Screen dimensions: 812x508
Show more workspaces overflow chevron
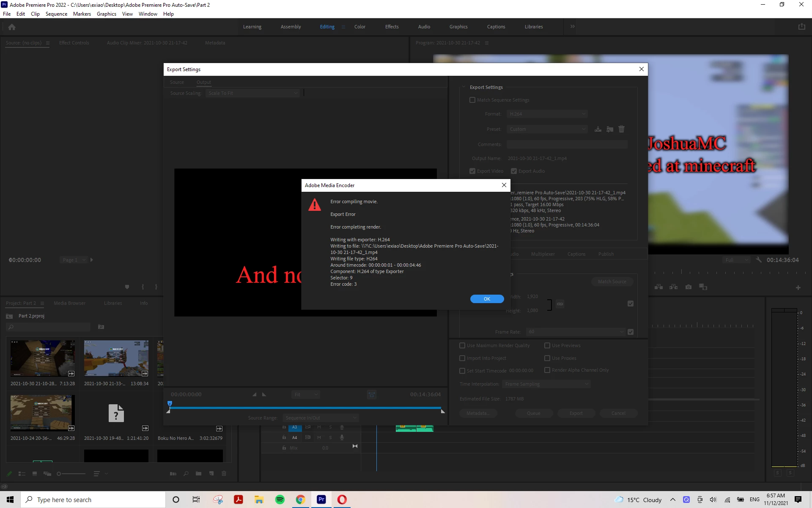click(x=572, y=26)
